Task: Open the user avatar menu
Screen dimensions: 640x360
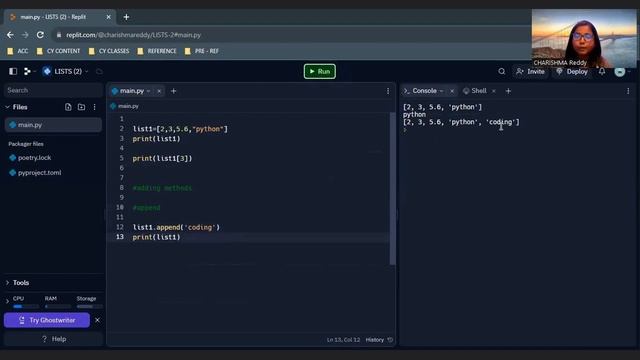Action: tap(620, 72)
